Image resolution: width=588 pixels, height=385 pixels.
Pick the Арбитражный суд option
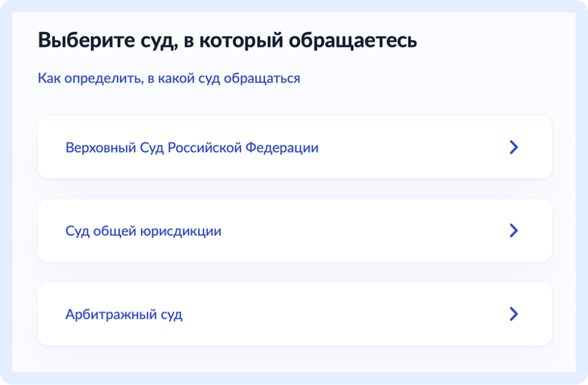pyautogui.click(x=294, y=314)
